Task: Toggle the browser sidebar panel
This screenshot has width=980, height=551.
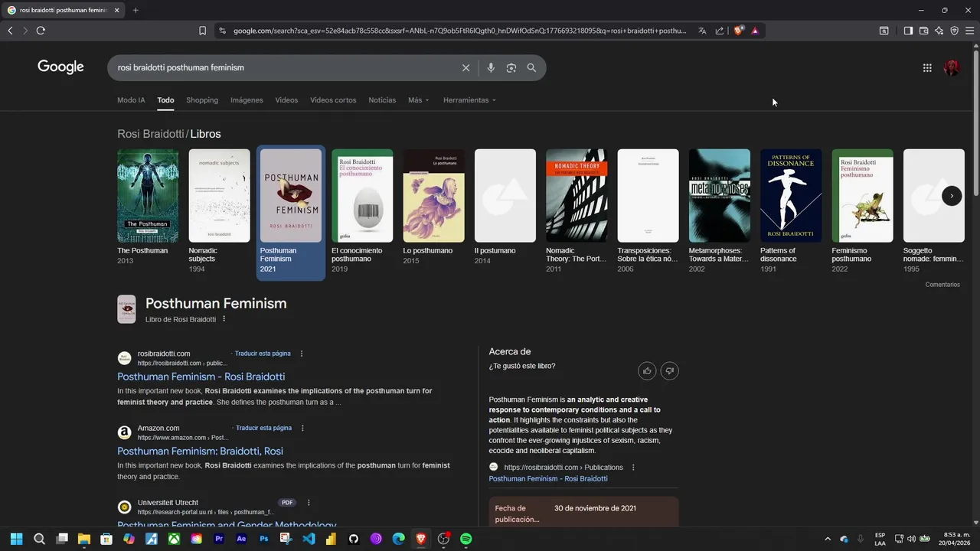Action: 908,31
